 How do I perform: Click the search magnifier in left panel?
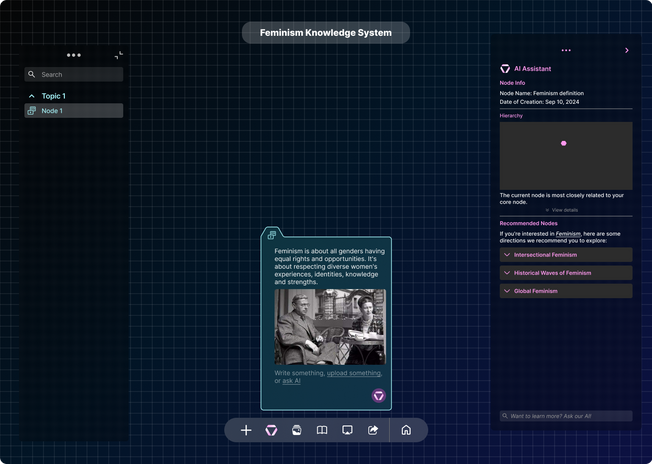coord(32,74)
